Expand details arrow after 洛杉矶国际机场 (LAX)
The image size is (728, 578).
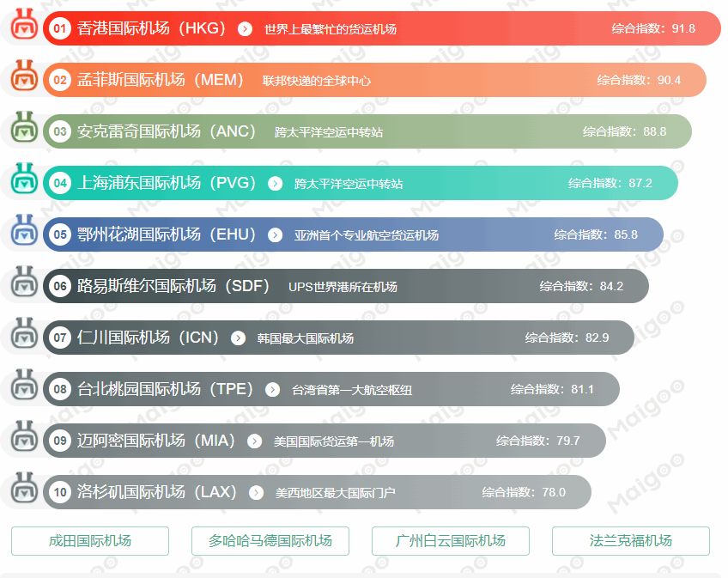pos(256,493)
